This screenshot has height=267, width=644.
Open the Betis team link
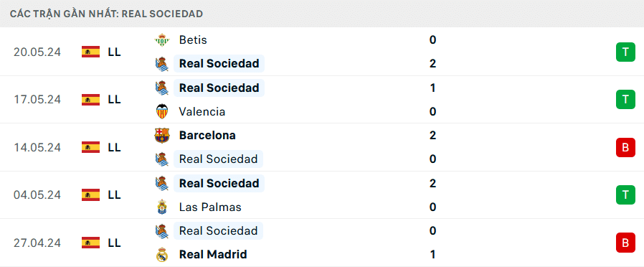(193, 40)
